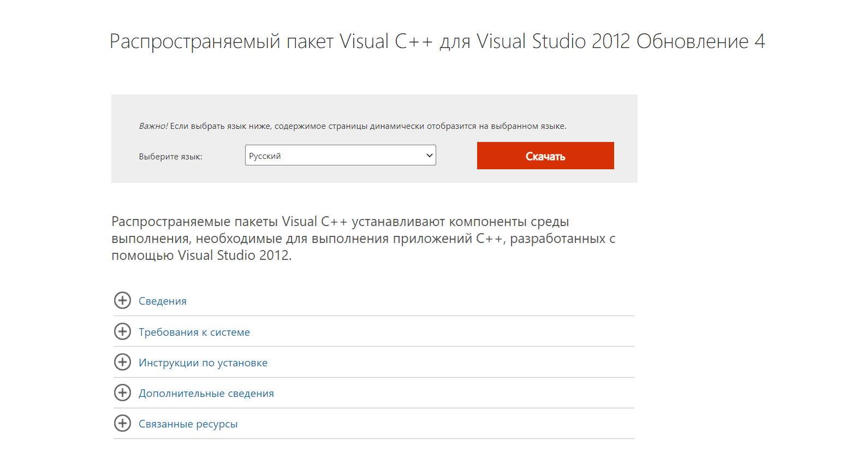868x457 pixels.
Task: Expand the Требования к системе section
Action: coord(194,332)
